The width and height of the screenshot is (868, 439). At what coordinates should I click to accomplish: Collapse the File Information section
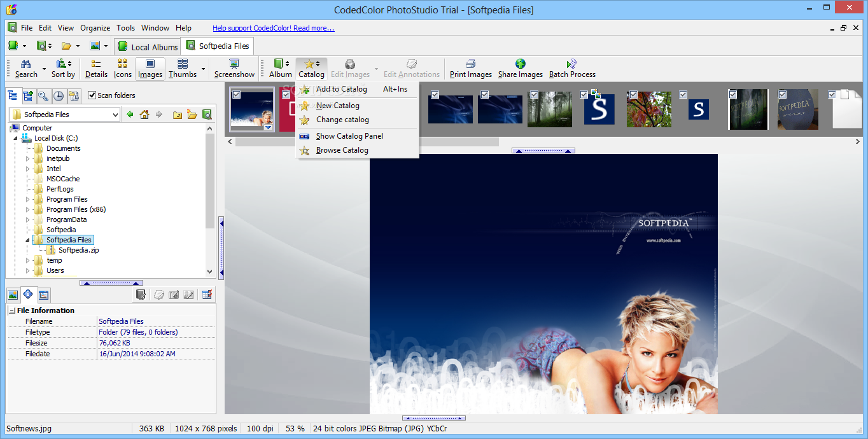coord(11,310)
